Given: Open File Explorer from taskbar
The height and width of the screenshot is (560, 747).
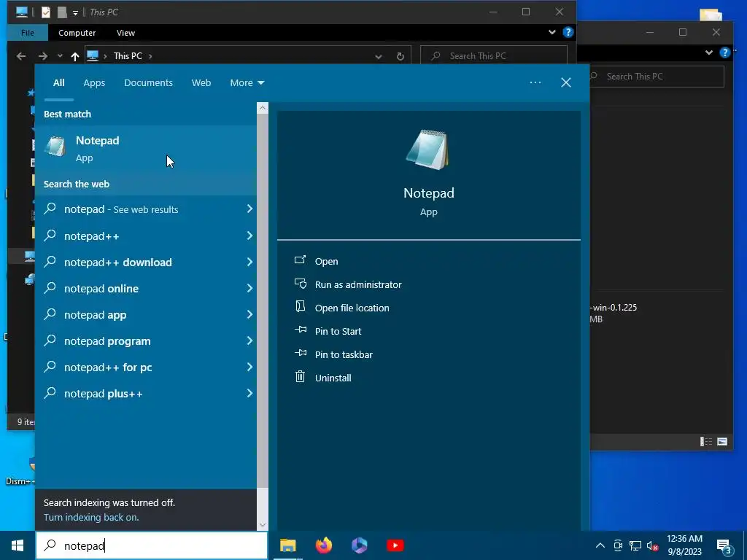Looking at the screenshot, I should (x=287, y=545).
